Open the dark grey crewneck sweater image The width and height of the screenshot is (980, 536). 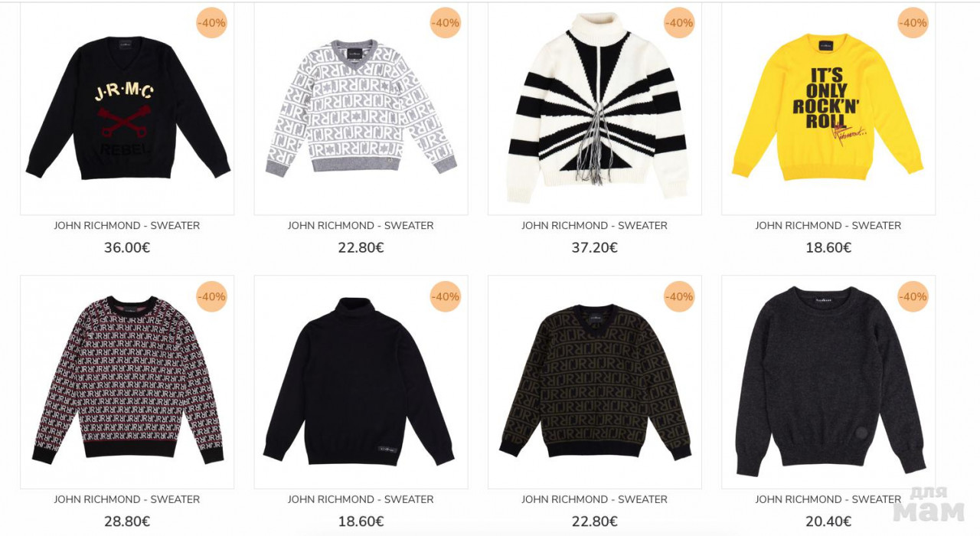tap(828, 382)
